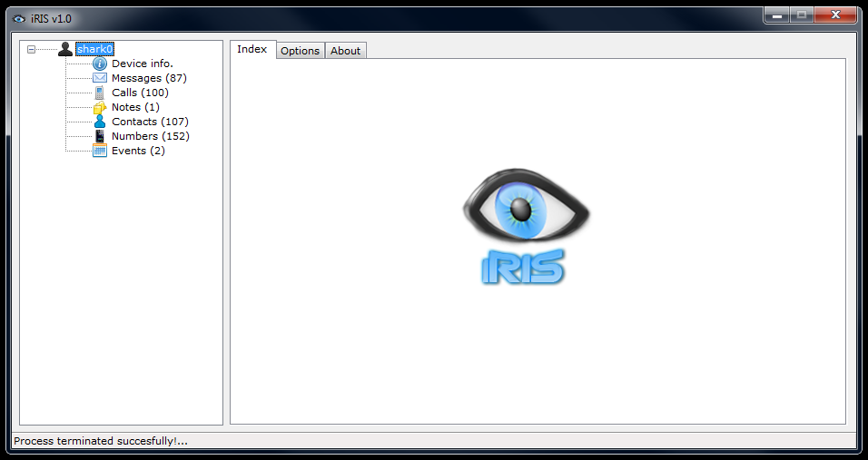This screenshot has width=868, height=460.
Task: Click the Device info. blue info icon
Action: click(100, 64)
